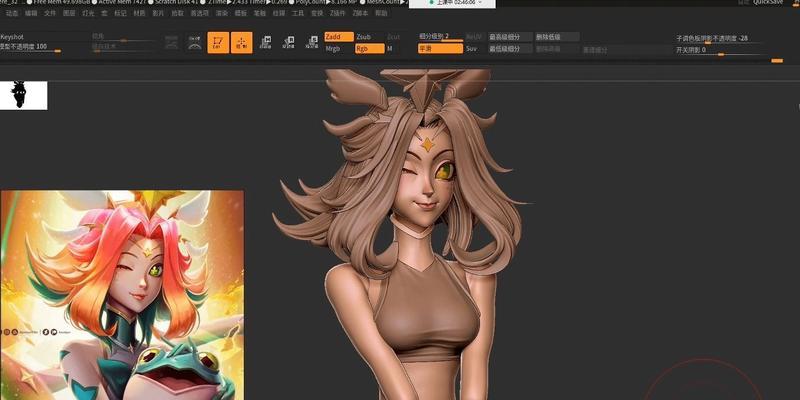
Task: Adjust the 开关阴影 0 slider
Action: [x=720, y=51]
